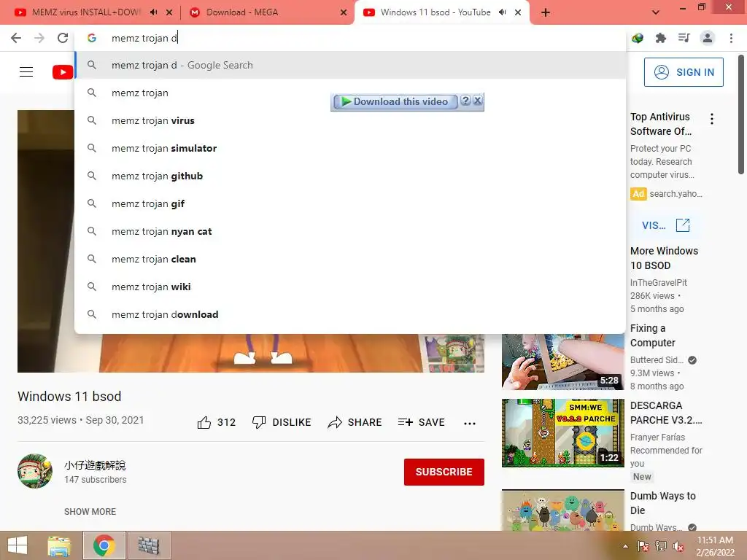Save the video to a playlist
The height and width of the screenshot is (560, 747).
click(421, 422)
